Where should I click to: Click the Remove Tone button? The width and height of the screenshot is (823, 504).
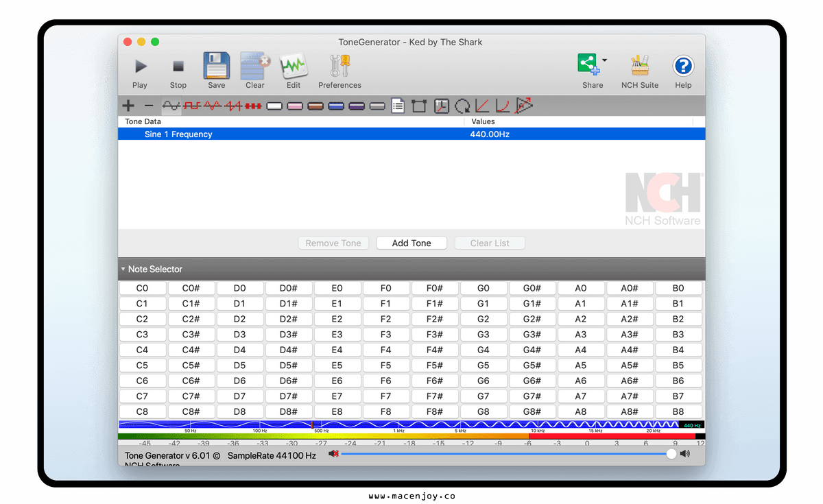click(333, 243)
